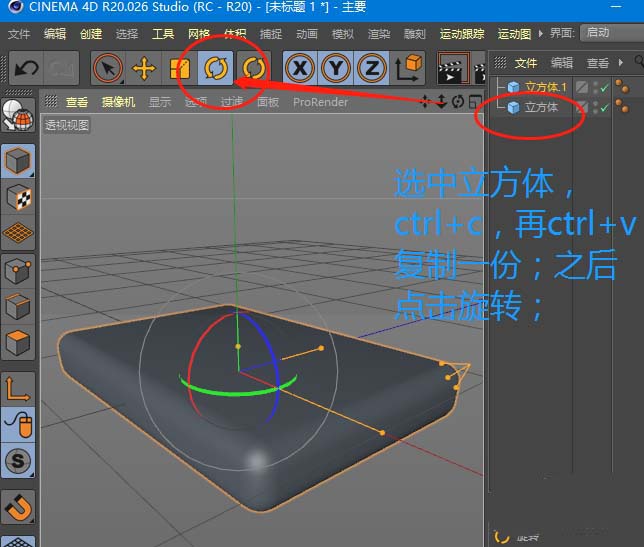Open Object Manager 查看 menu
This screenshot has height=547, width=644.
tap(598, 63)
